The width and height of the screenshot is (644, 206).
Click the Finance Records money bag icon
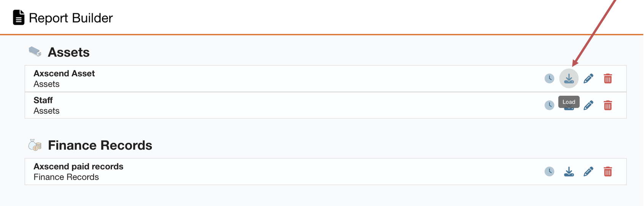point(35,145)
